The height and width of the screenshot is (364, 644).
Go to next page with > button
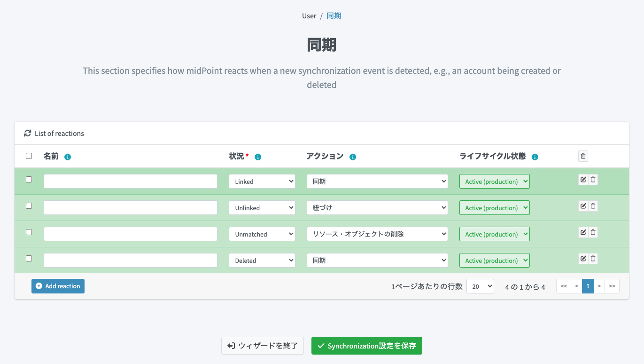(x=599, y=286)
